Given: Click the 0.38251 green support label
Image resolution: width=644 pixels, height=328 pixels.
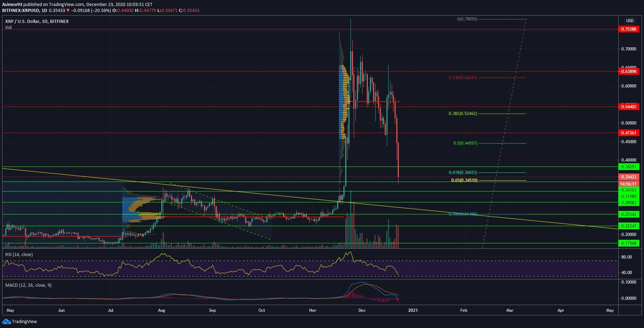Looking at the screenshot, I should click(629, 166).
